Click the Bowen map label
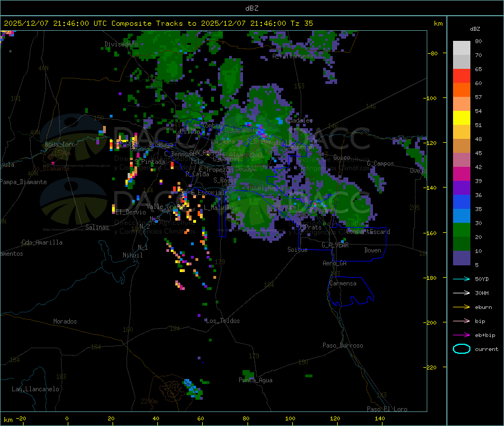The width and height of the screenshot is (504, 426). tap(372, 250)
